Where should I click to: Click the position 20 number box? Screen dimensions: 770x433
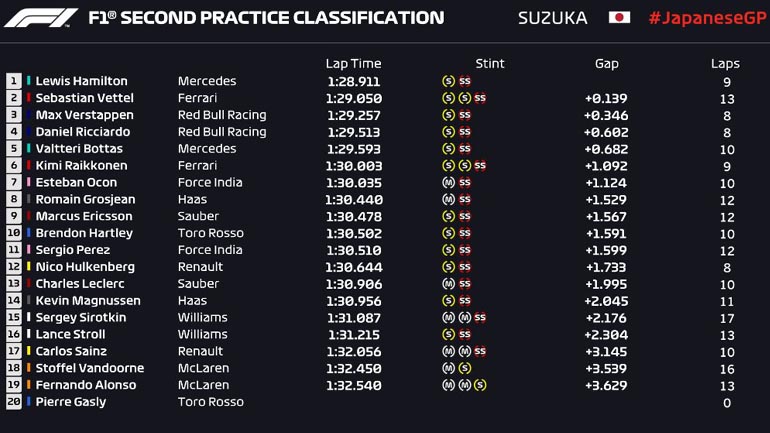pos(14,402)
